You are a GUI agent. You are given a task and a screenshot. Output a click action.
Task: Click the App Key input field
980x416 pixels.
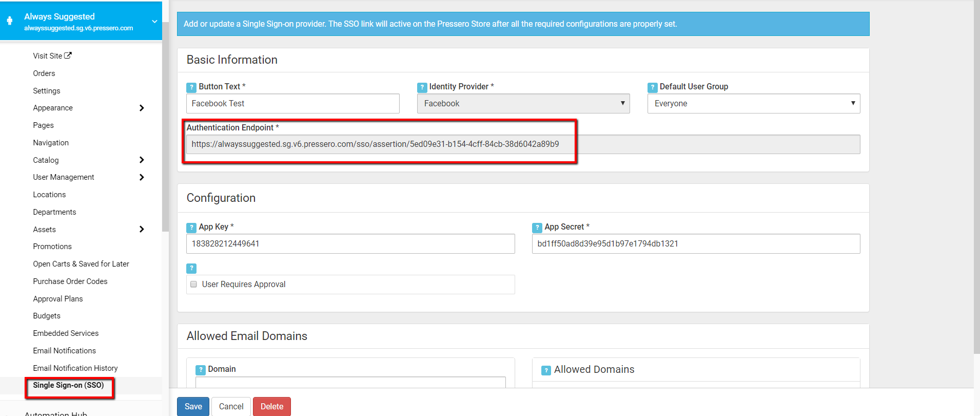click(350, 243)
